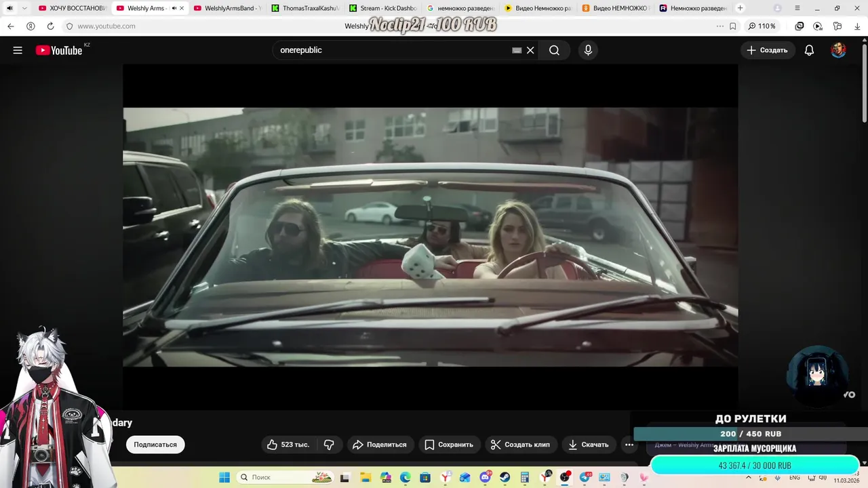Click the Скачать download button
This screenshot has width=868, height=488.
point(589,445)
